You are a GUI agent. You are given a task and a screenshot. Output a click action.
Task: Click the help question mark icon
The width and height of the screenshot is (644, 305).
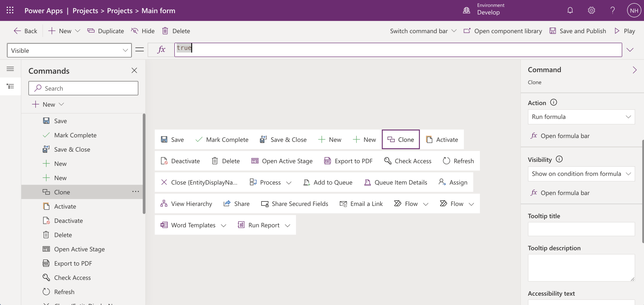tap(612, 11)
